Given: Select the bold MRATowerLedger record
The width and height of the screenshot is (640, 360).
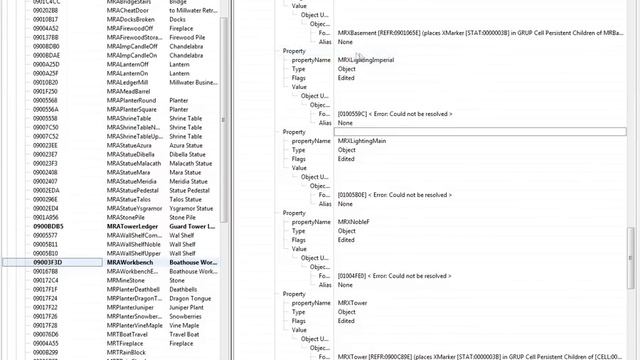Looking at the screenshot, I should pos(132,226).
